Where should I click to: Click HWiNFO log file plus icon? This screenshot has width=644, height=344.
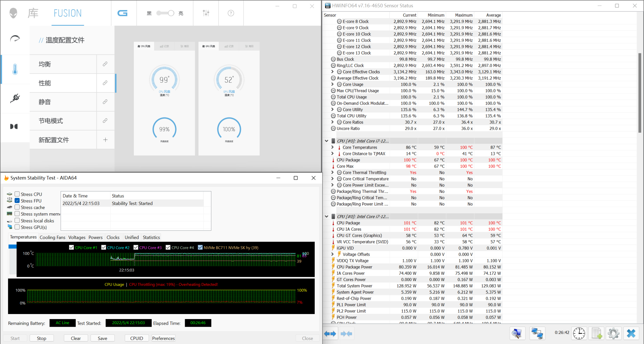596,333
